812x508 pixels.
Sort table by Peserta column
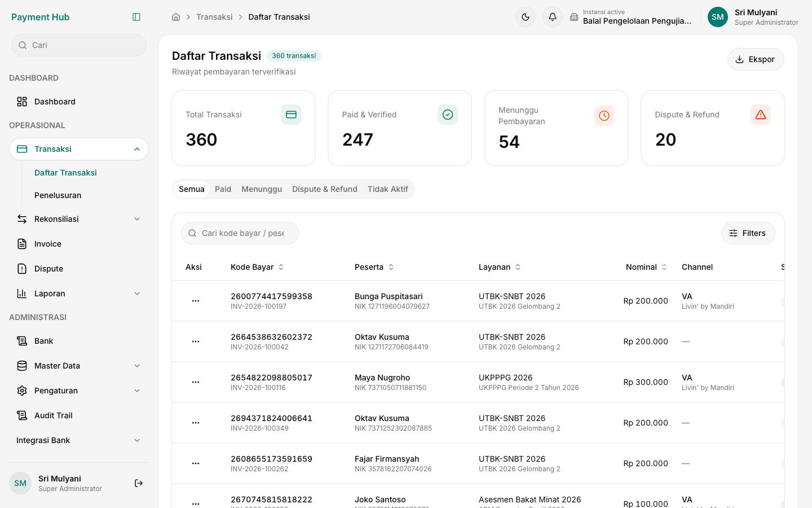click(x=374, y=267)
